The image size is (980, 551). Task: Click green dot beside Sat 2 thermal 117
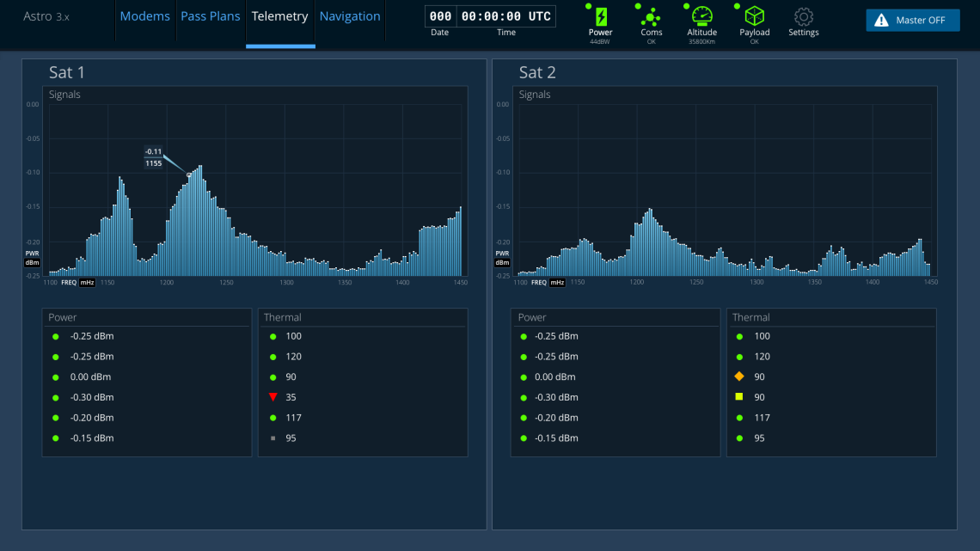coord(739,418)
